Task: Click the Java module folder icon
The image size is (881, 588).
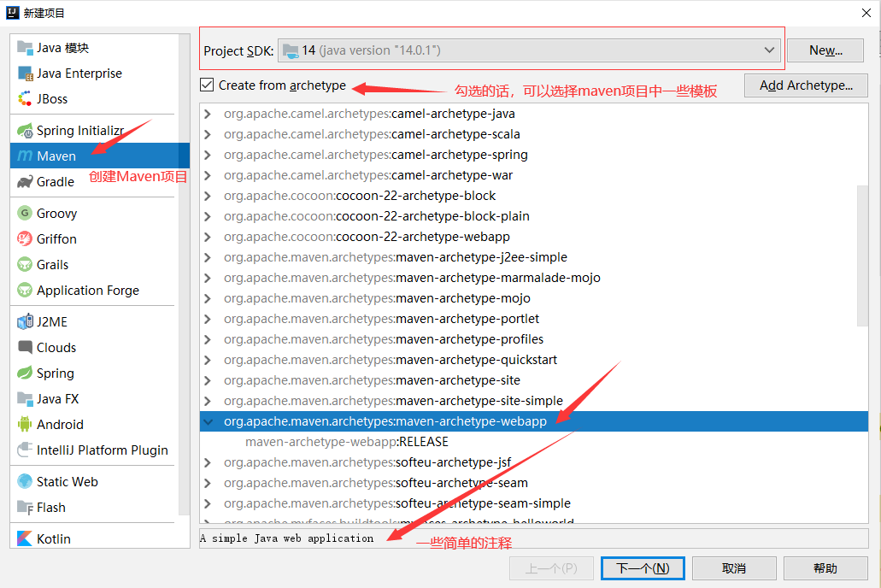Action: click(25, 48)
